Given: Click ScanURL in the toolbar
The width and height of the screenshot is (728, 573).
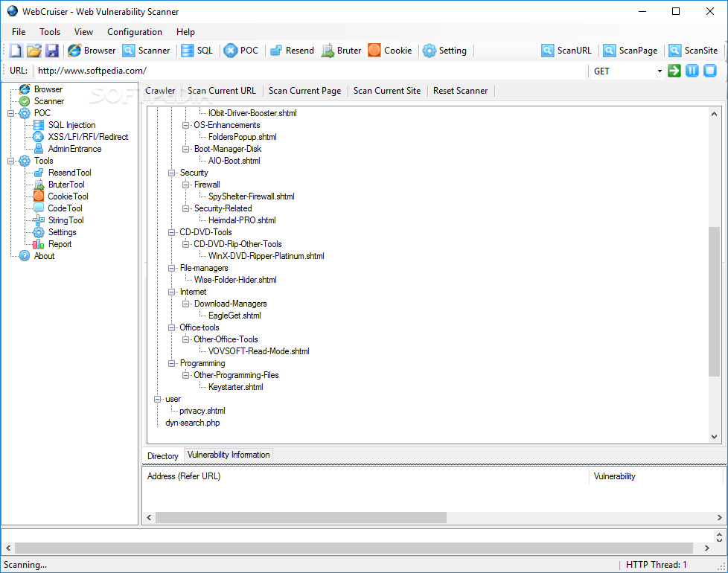Looking at the screenshot, I should click(x=566, y=51).
